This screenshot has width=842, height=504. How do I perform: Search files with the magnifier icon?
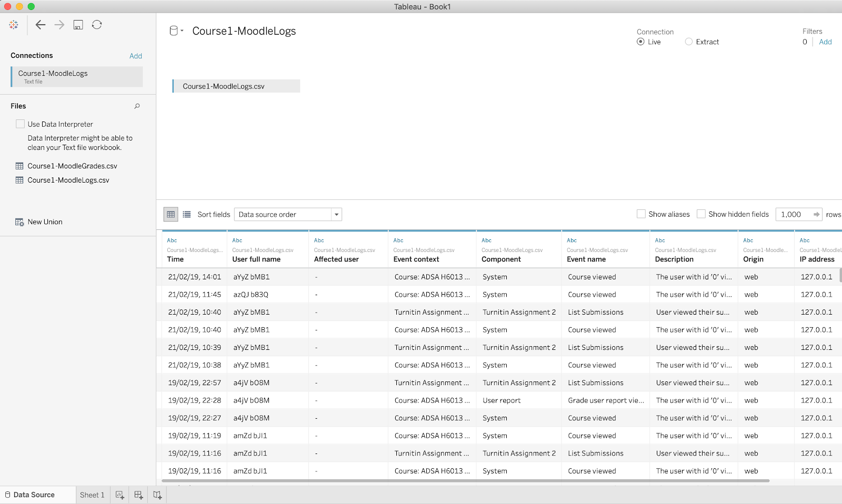137,106
